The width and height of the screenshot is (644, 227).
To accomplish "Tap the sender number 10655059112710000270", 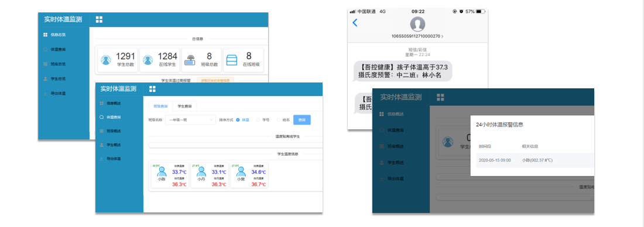I will (x=416, y=36).
